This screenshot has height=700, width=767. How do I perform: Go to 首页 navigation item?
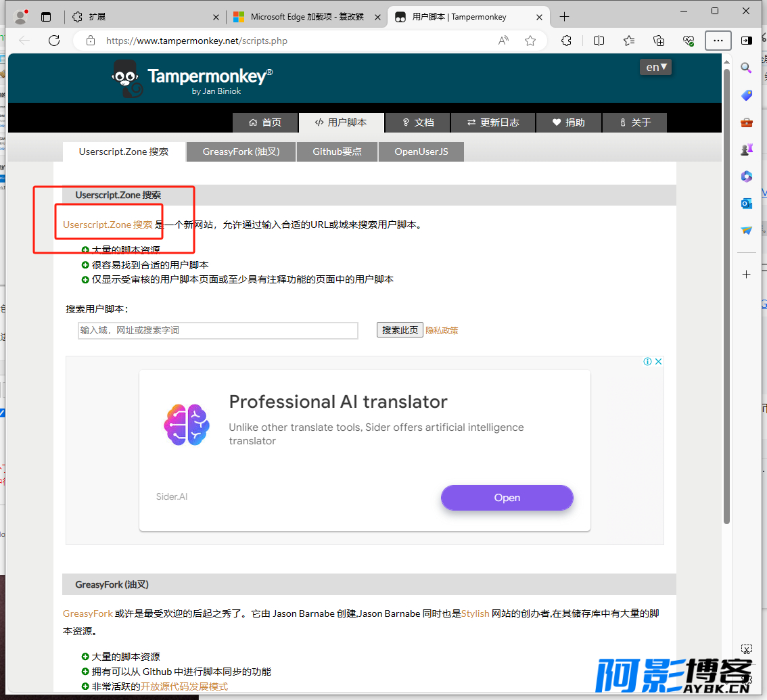click(x=265, y=122)
